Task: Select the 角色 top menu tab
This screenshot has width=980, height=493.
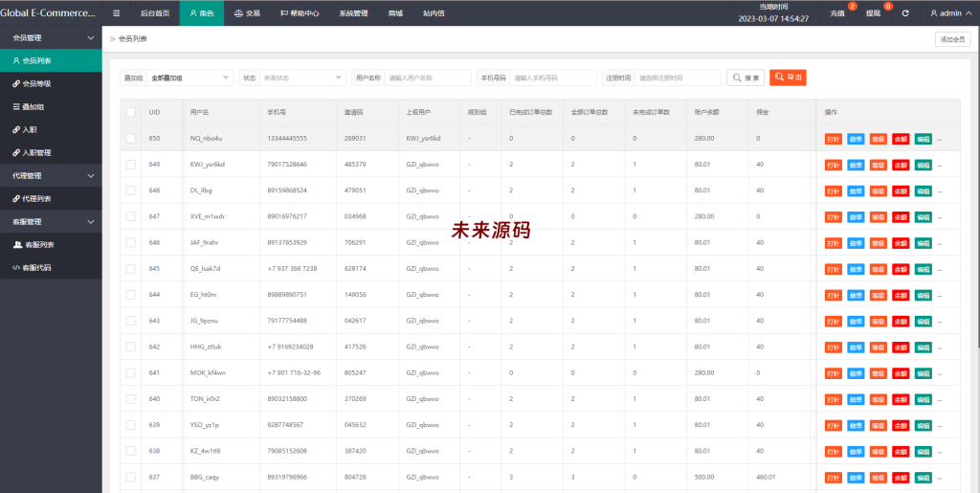Action: [x=202, y=13]
